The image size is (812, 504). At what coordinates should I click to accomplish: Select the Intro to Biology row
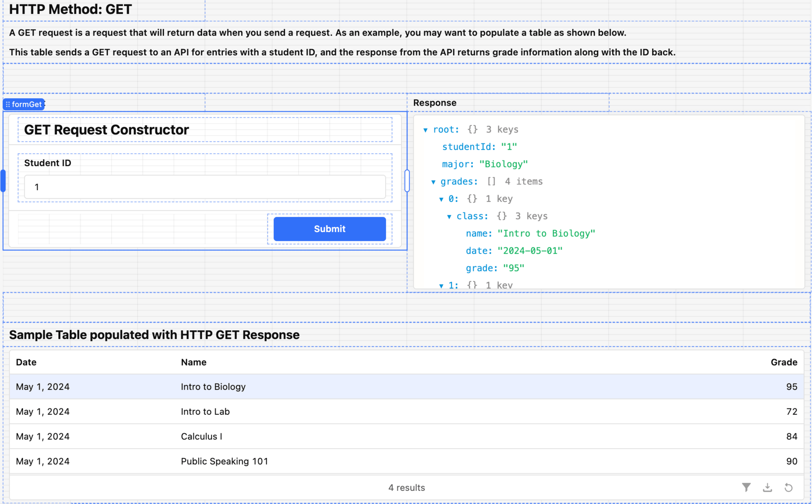point(406,386)
